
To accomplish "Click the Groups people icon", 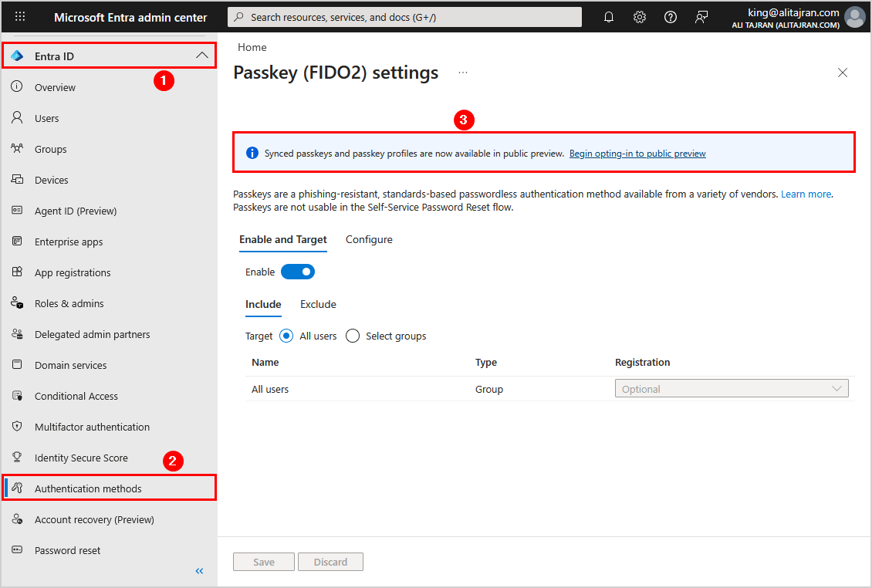I will (17, 148).
